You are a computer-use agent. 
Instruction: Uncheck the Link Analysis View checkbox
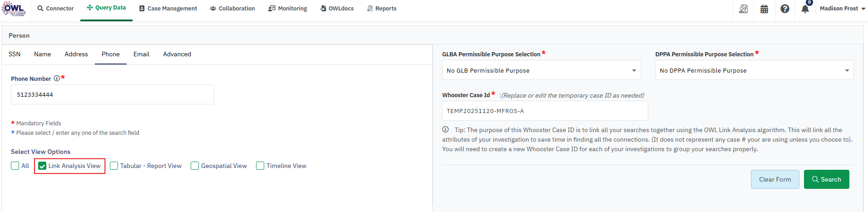[x=42, y=166]
